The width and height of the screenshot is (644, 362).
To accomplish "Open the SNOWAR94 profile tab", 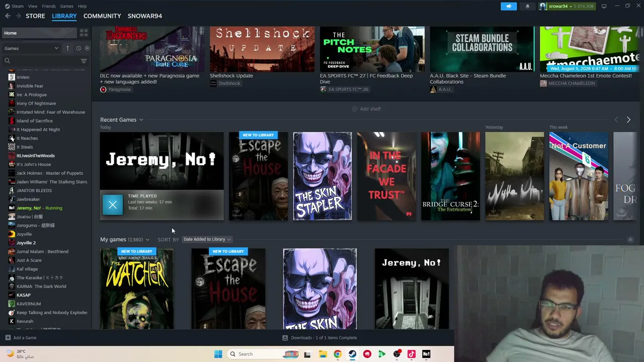I will click(x=145, y=16).
